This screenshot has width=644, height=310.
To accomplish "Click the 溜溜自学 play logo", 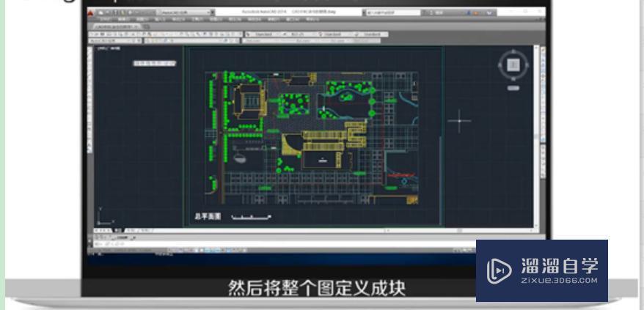I will point(499,270).
